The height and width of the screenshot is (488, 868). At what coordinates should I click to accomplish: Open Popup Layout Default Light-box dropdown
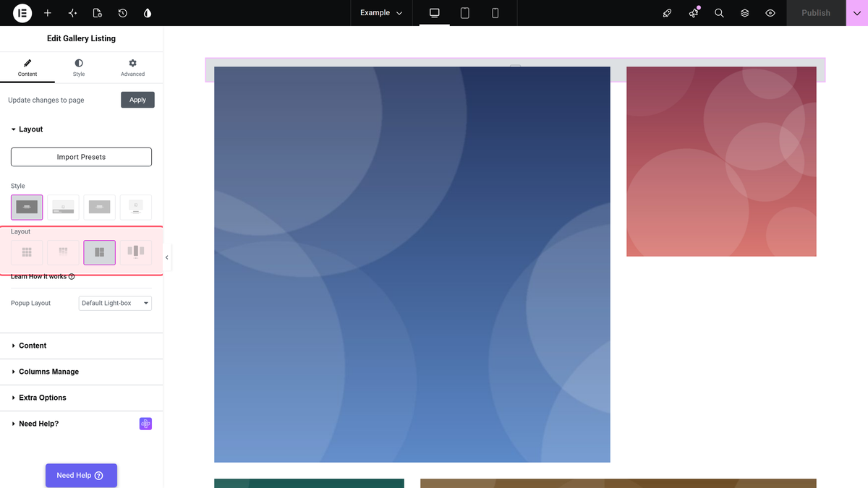(x=115, y=303)
